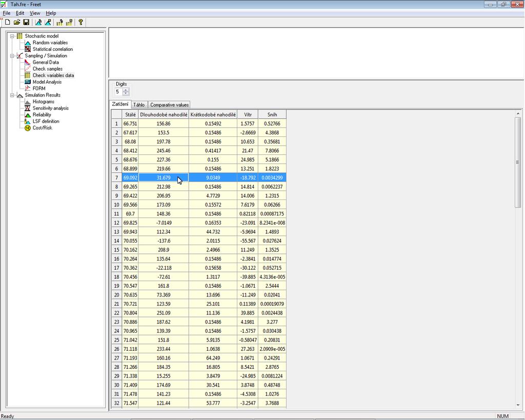The image size is (525, 420).
Task: Create a new file via toolbar icon
Action: [7, 23]
